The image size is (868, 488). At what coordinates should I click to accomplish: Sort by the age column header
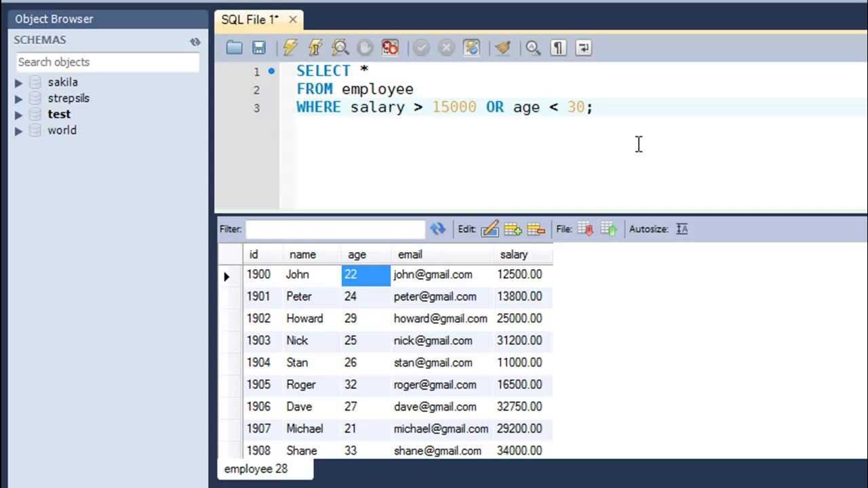pyautogui.click(x=366, y=254)
